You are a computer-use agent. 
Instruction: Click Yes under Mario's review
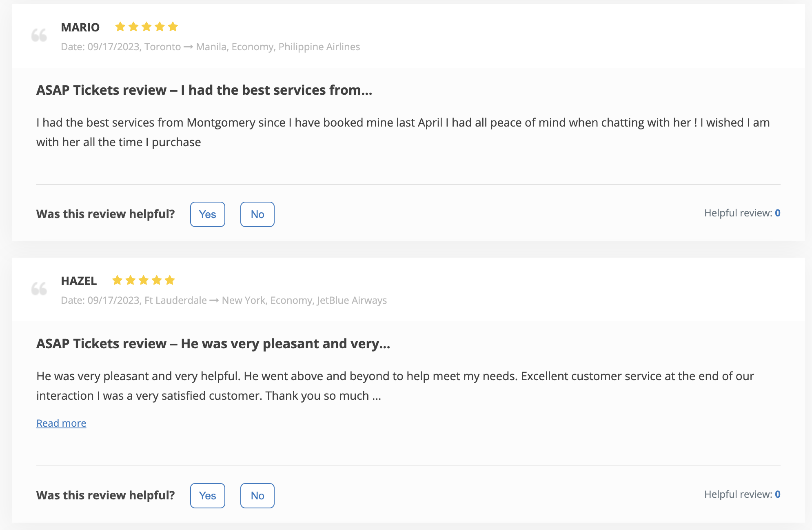click(207, 214)
